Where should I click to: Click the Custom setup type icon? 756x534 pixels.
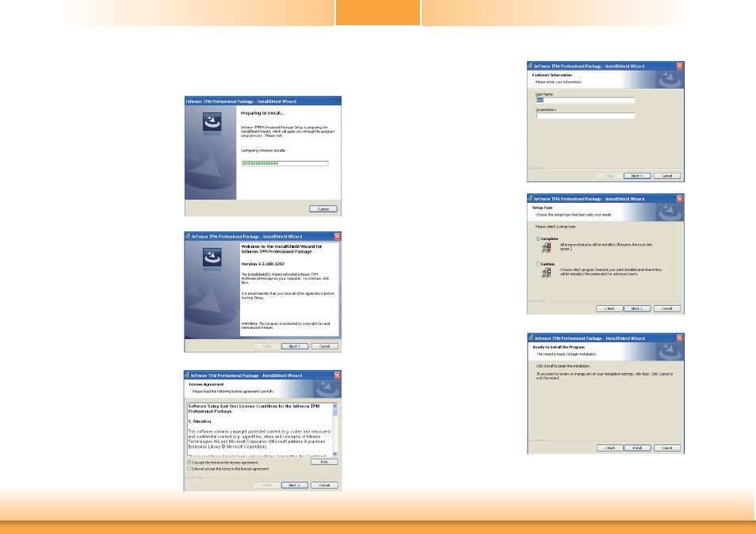[x=545, y=273]
